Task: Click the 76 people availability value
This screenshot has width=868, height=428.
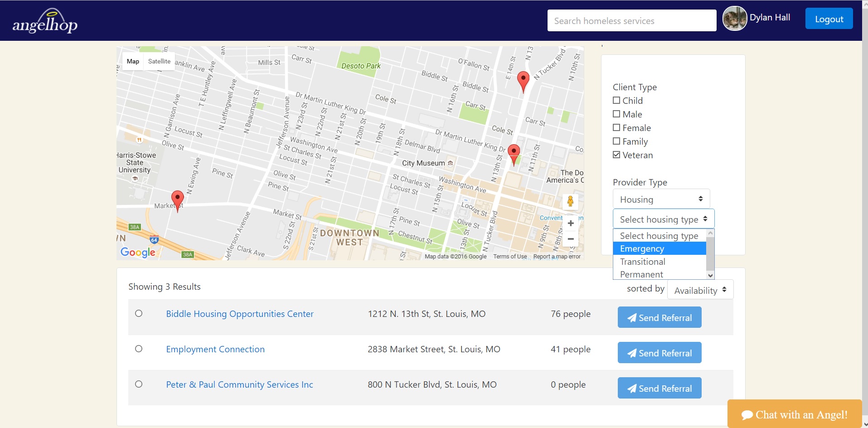Action: tap(571, 314)
